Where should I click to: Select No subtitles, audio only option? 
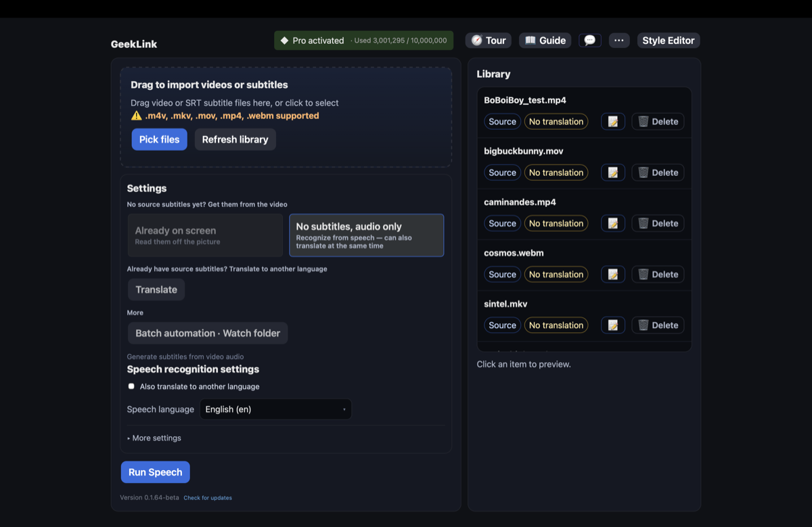point(366,235)
